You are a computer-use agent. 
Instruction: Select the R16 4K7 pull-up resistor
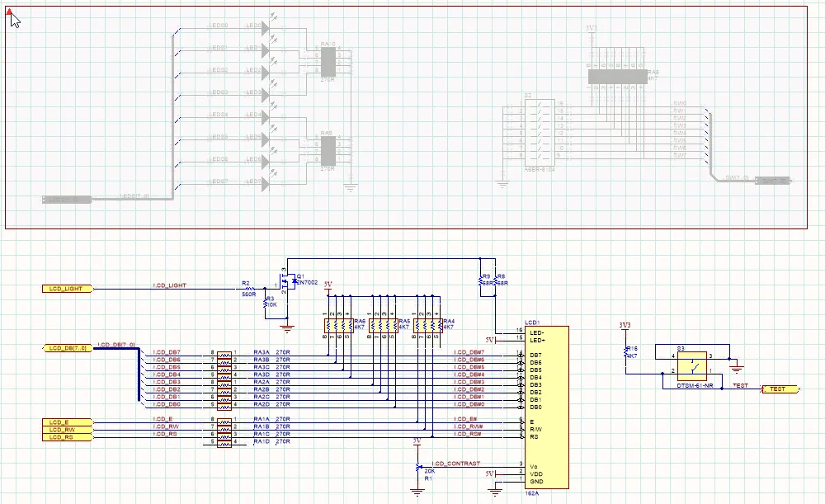[625, 353]
